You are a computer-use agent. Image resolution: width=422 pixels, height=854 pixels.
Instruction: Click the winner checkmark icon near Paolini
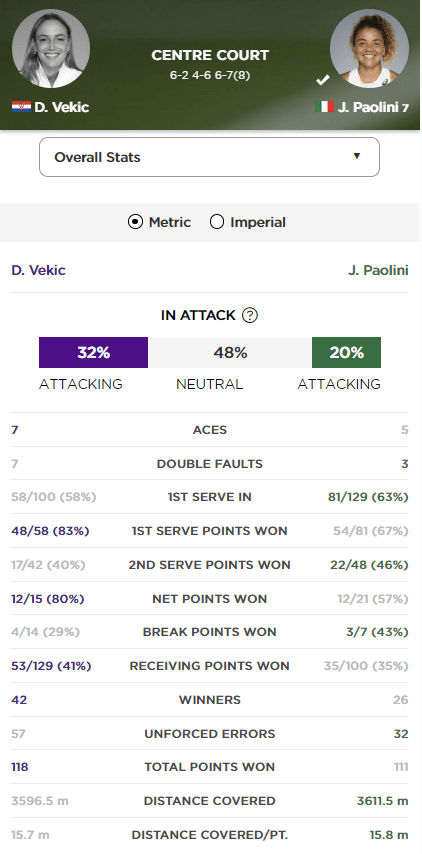323,80
